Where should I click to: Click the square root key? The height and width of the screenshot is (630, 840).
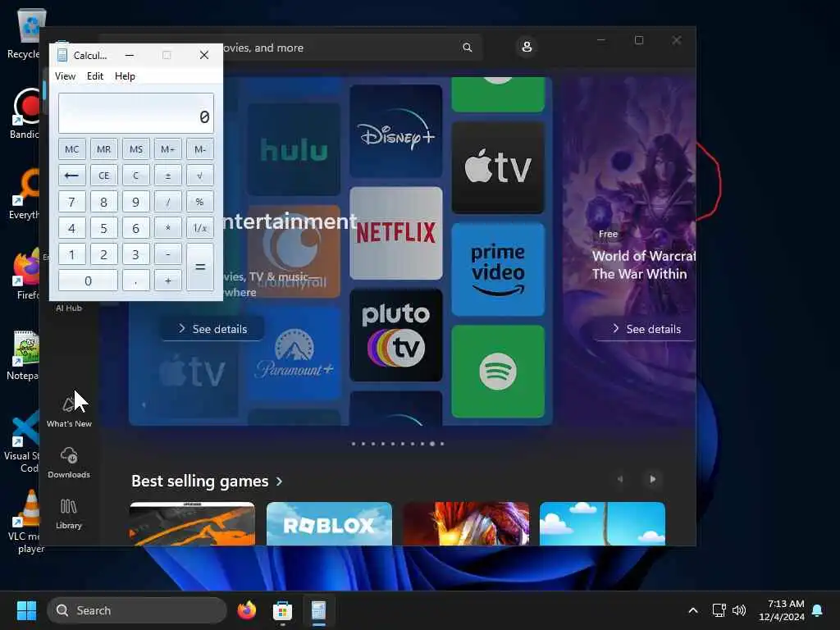click(x=200, y=176)
